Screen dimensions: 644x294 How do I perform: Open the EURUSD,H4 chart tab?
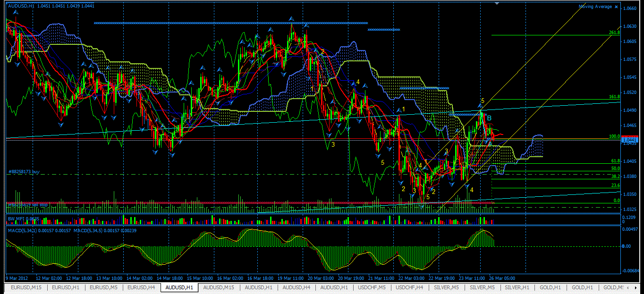click(141, 287)
